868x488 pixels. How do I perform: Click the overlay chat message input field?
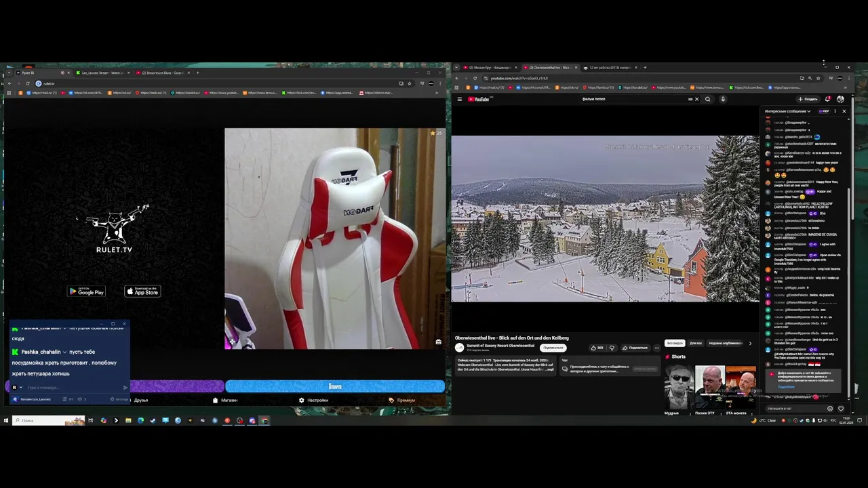coord(71,388)
